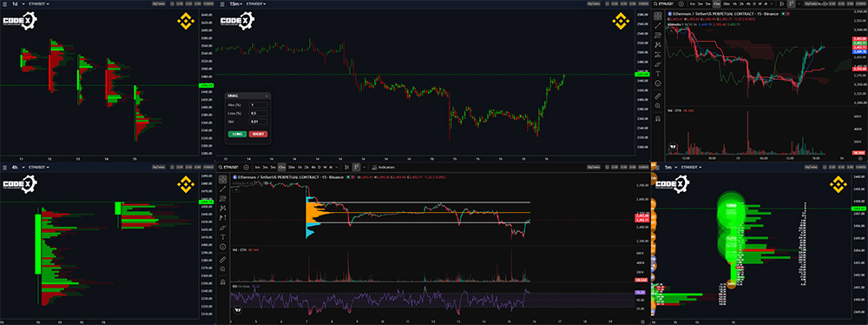Click the green LONG button
This screenshot has height=325, width=868.
(238, 134)
